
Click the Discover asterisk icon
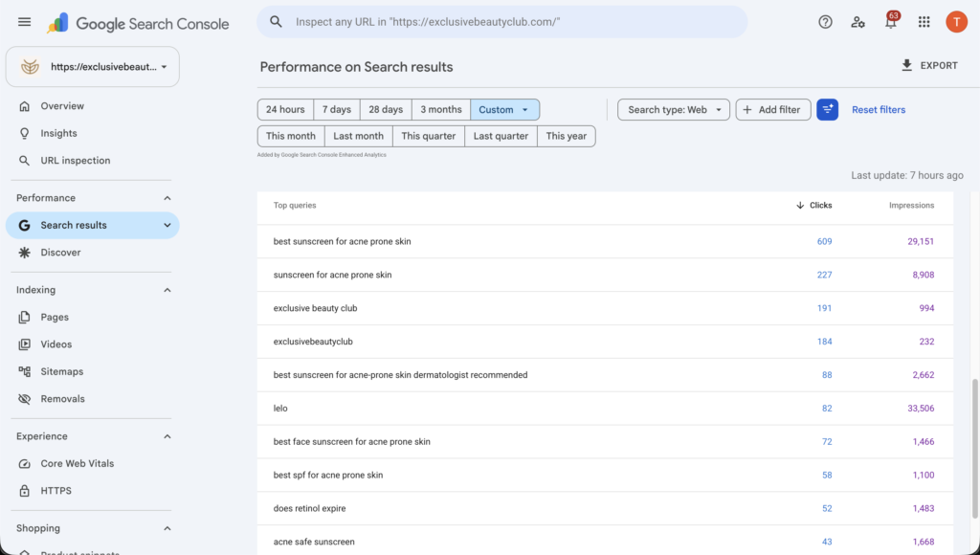tap(24, 253)
